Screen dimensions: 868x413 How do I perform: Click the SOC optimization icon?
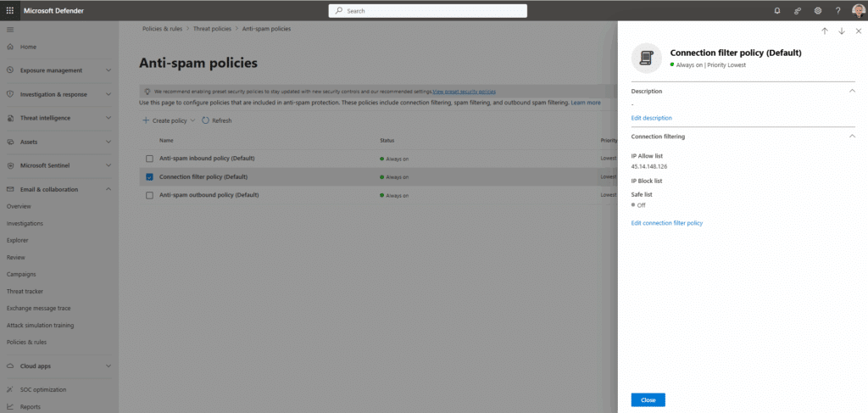[x=10, y=390]
